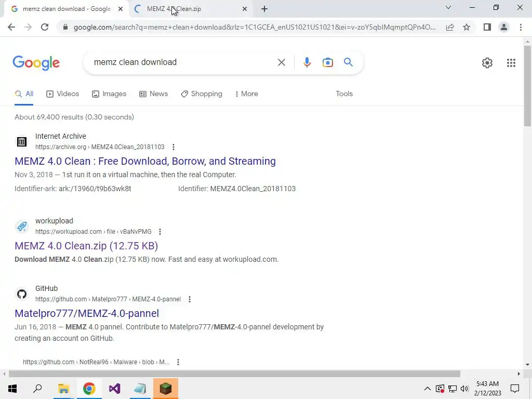
Task: Open volume control in tray
Action: pos(464,389)
